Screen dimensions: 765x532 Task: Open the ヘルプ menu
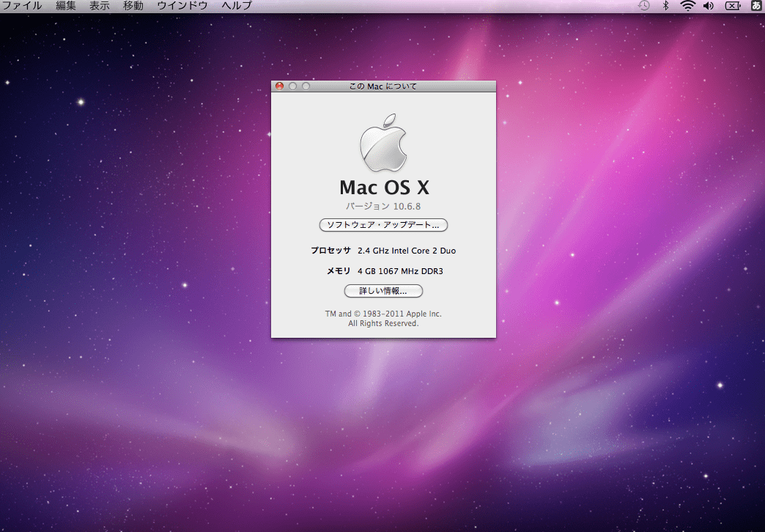coord(237,5)
